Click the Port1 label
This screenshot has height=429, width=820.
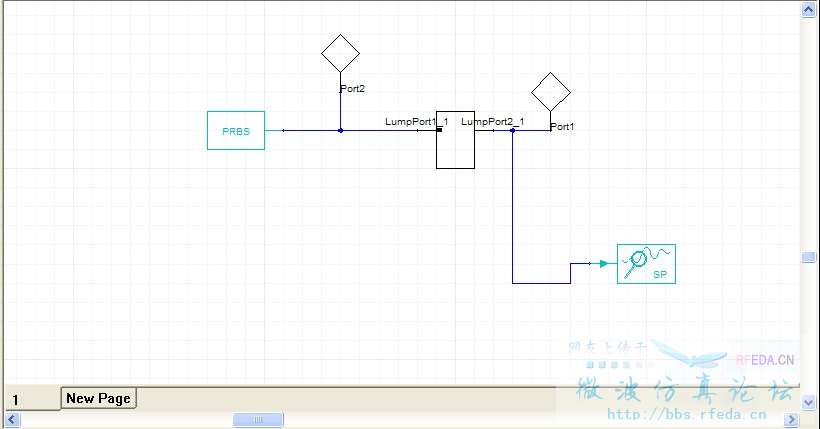[x=562, y=127]
